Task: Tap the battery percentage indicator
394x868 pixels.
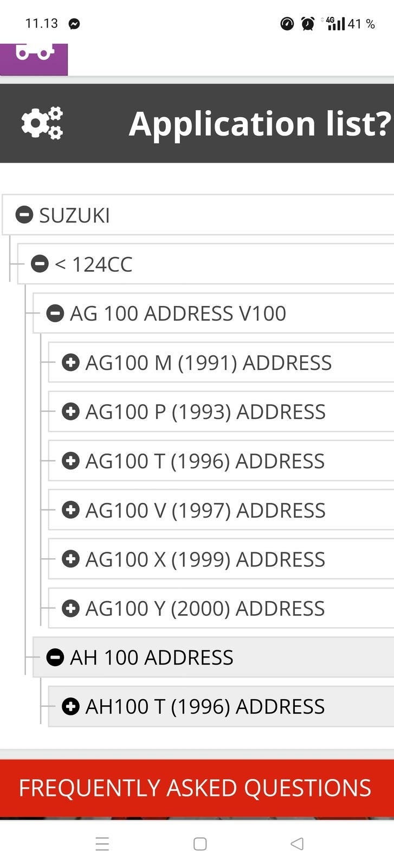Action: pyautogui.click(x=361, y=24)
